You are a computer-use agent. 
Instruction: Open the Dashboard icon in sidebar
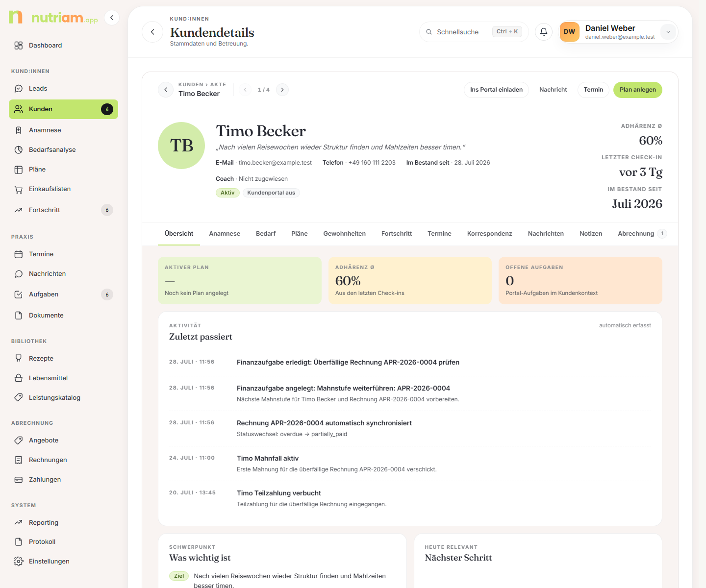[19, 46]
